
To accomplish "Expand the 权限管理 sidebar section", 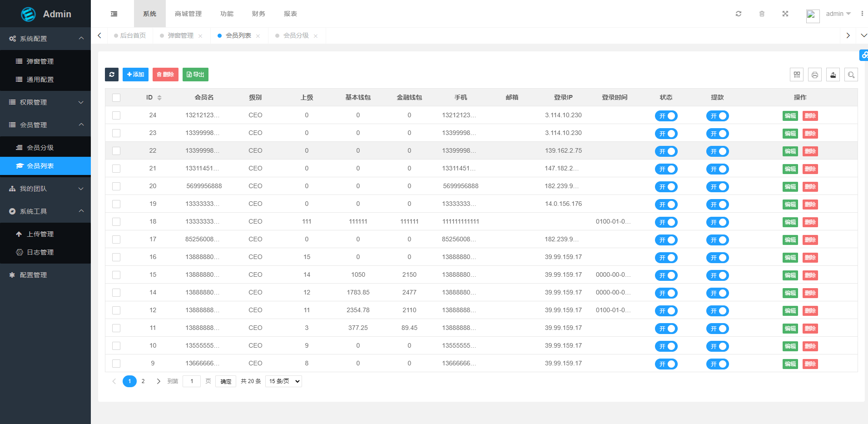I will pos(45,102).
